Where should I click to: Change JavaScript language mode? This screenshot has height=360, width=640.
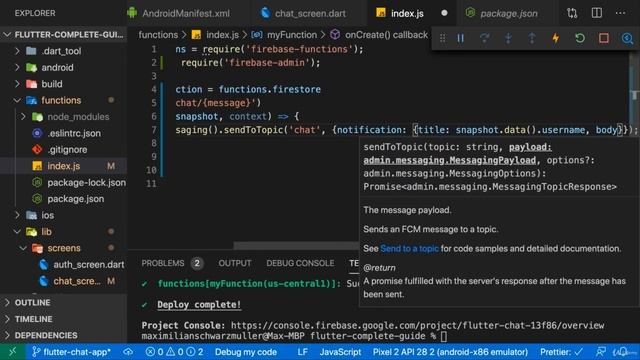340,352
